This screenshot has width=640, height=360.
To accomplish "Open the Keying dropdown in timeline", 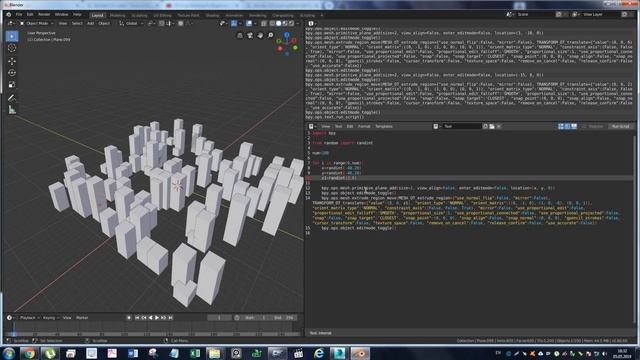I will [51, 318].
